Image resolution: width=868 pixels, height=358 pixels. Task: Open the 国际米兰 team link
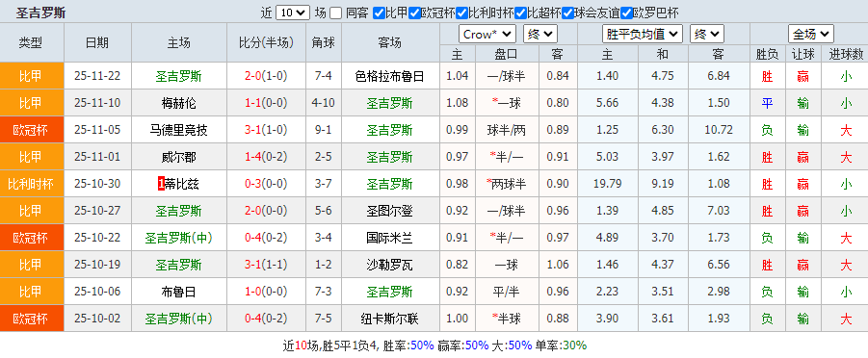click(390, 239)
